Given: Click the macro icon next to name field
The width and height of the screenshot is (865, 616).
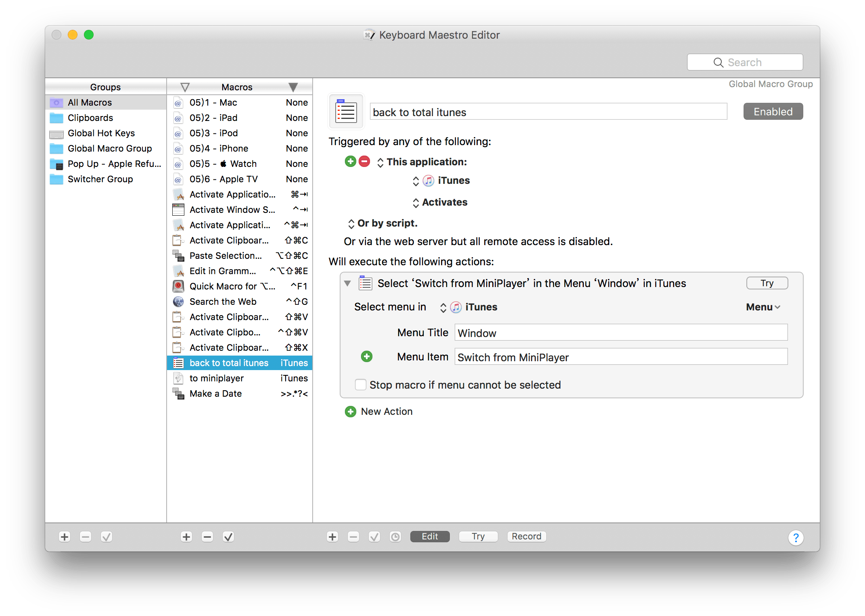Looking at the screenshot, I should (346, 112).
